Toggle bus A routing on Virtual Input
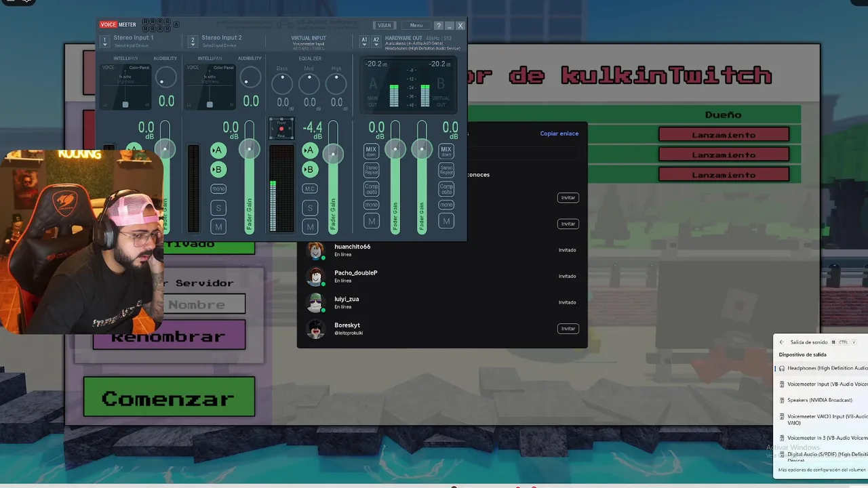 click(310, 150)
